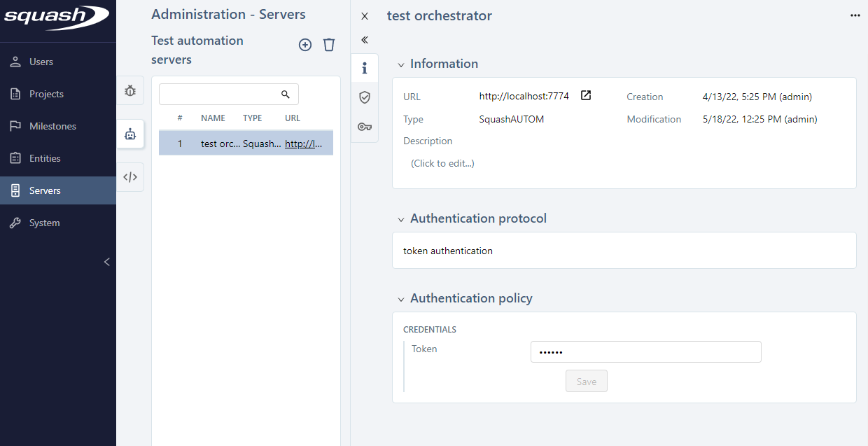The height and width of the screenshot is (446, 868).
Task: Select the test automation servers robot icon
Action: (130, 134)
